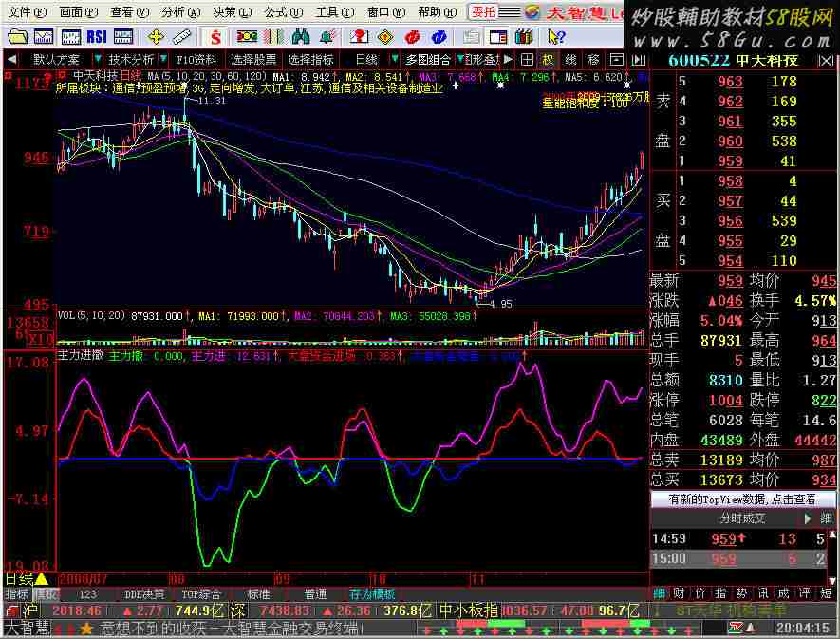The image size is (840, 639).
Task: Toggle the 权 adjust-price button
Action: (x=548, y=60)
